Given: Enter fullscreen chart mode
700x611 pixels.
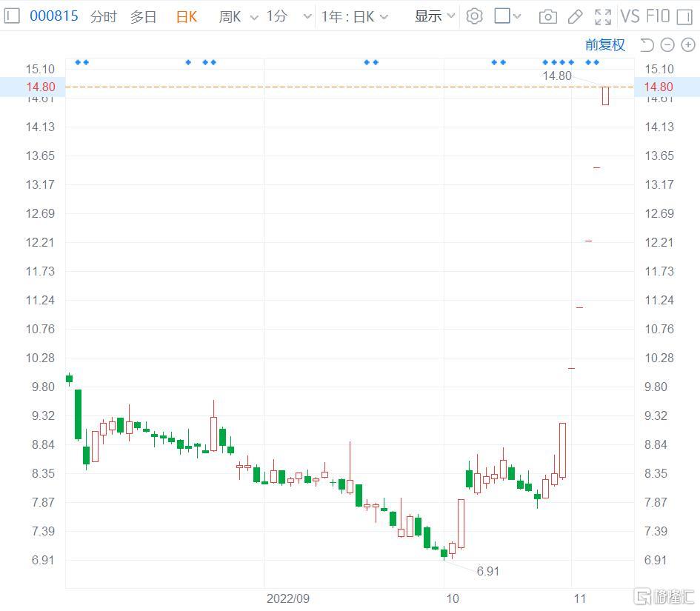Looking at the screenshot, I should tap(603, 16).
